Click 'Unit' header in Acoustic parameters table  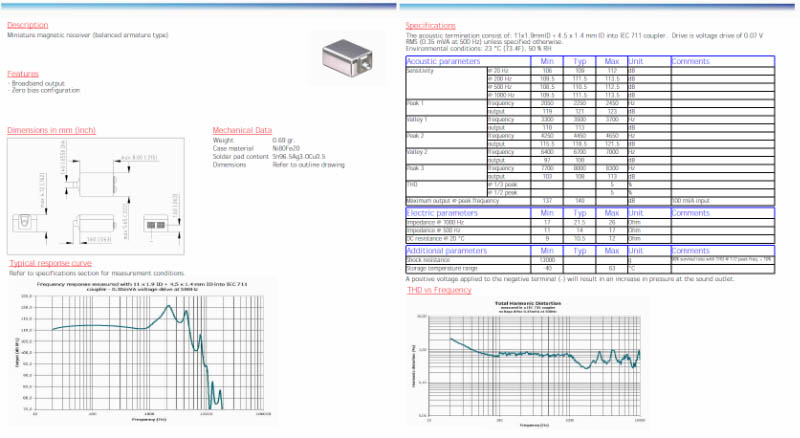[x=636, y=61]
